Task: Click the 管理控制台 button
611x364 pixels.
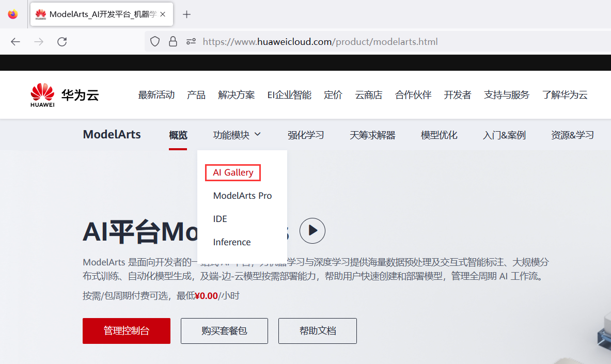Action: (x=126, y=330)
